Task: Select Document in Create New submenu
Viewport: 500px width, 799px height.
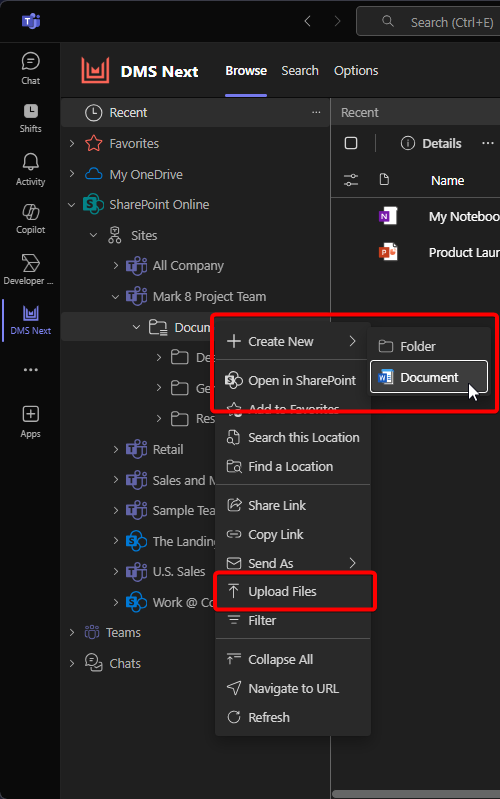Action: [x=429, y=377]
